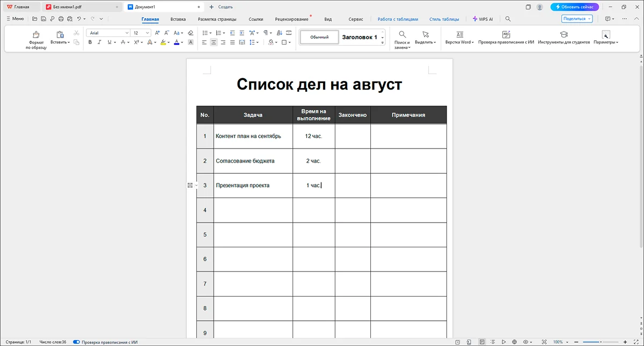This screenshot has width=644, height=346.
Task: Click the play/reading mode icon in status bar
Action: coord(503,342)
